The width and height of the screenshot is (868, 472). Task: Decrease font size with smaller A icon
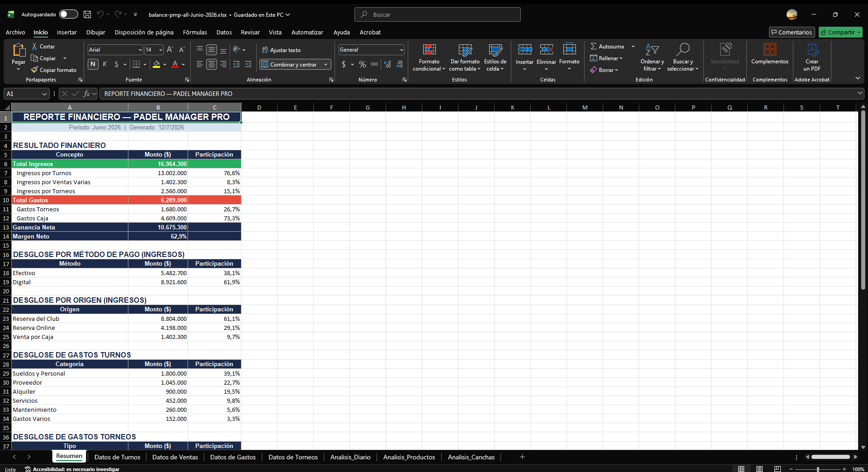click(x=182, y=50)
